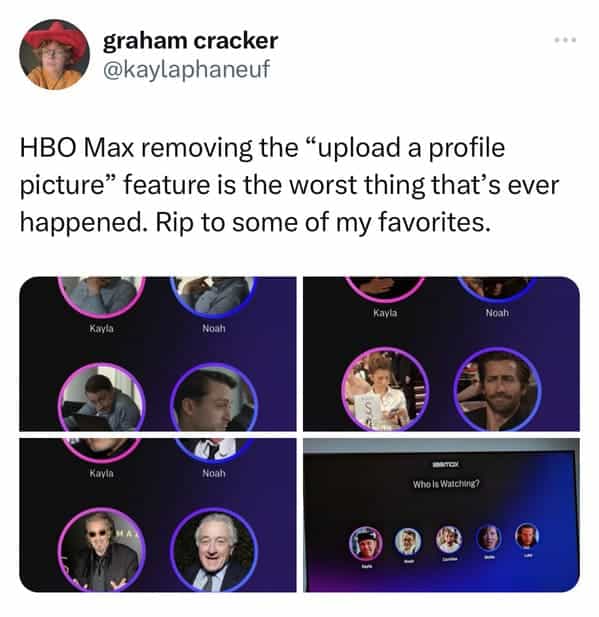Select the shrugging man in sunglasses profile
Image resolution: width=599 pixels, height=617 pixels.
coord(102,550)
